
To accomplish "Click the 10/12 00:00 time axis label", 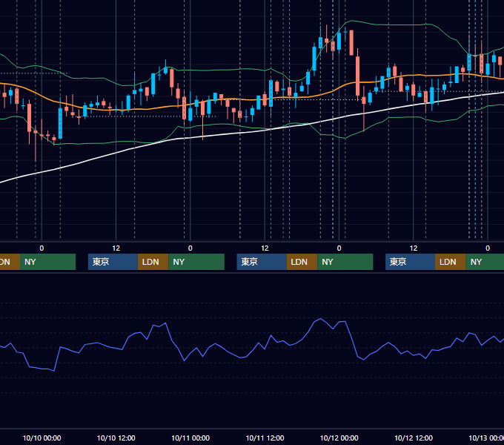I will click(x=339, y=438).
